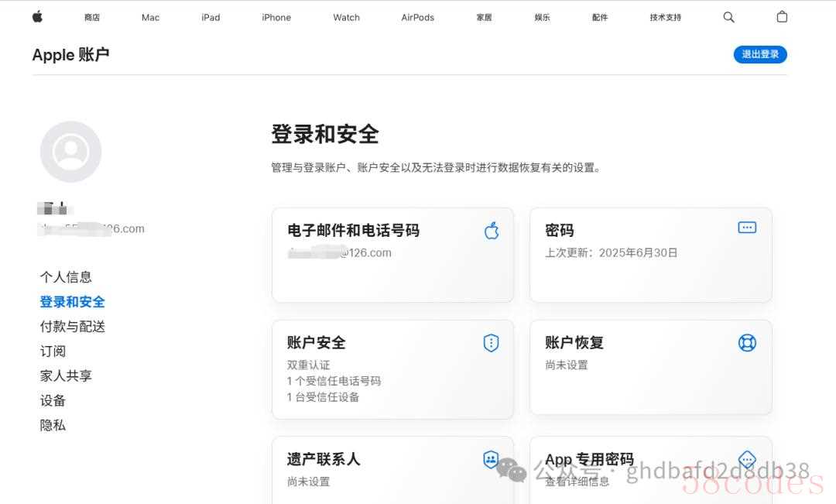Viewport: 836px width, 504px height.
Task: Open the 遗产联系人 card title
Action: pyautogui.click(x=324, y=459)
